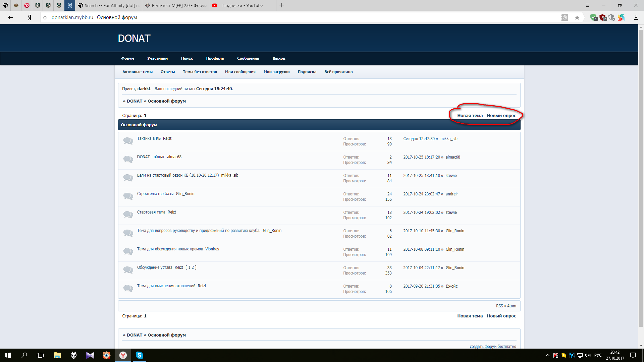
Task: Switch to the Подписки - YouTube tab
Action: coord(243,5)
